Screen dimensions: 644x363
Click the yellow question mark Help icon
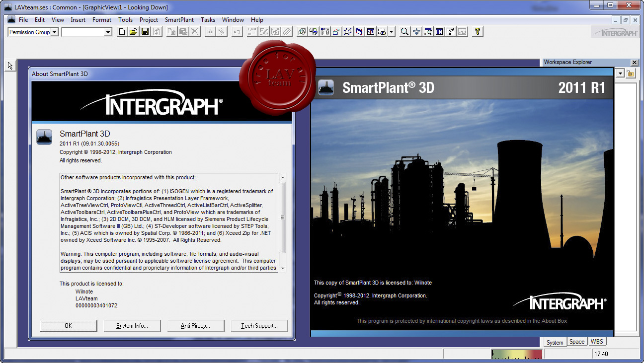click(478, 32)
